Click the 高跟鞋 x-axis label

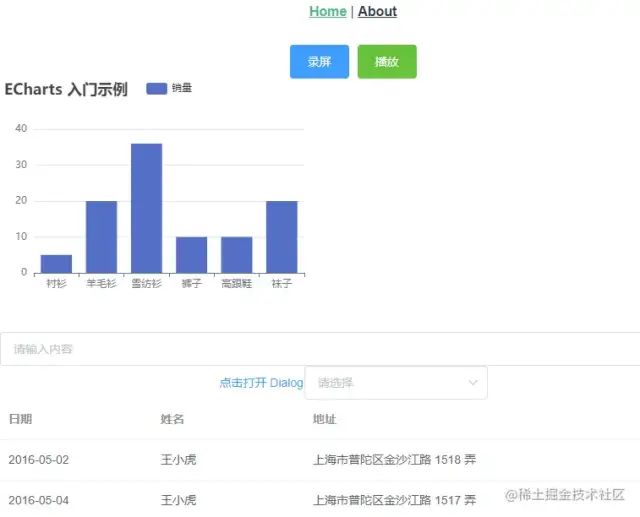coord(237,283)
